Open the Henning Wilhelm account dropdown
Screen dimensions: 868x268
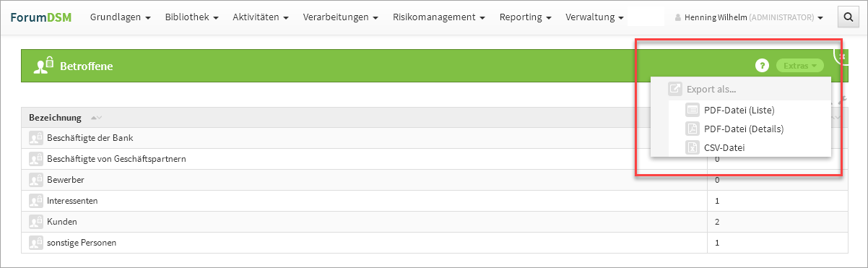pos(748,17)
